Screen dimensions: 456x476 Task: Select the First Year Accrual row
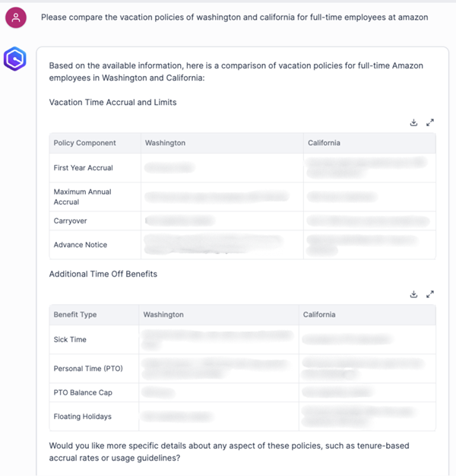(242, 168)
